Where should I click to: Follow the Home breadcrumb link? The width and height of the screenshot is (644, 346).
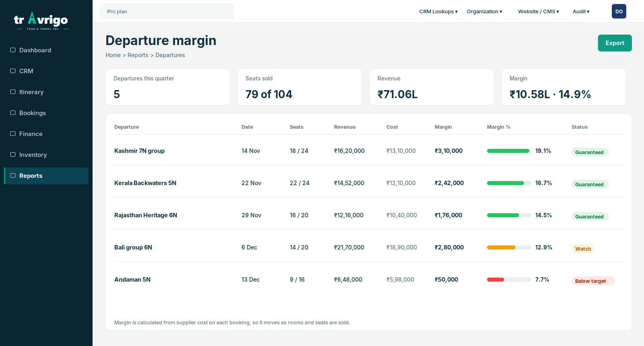(113, 55)
